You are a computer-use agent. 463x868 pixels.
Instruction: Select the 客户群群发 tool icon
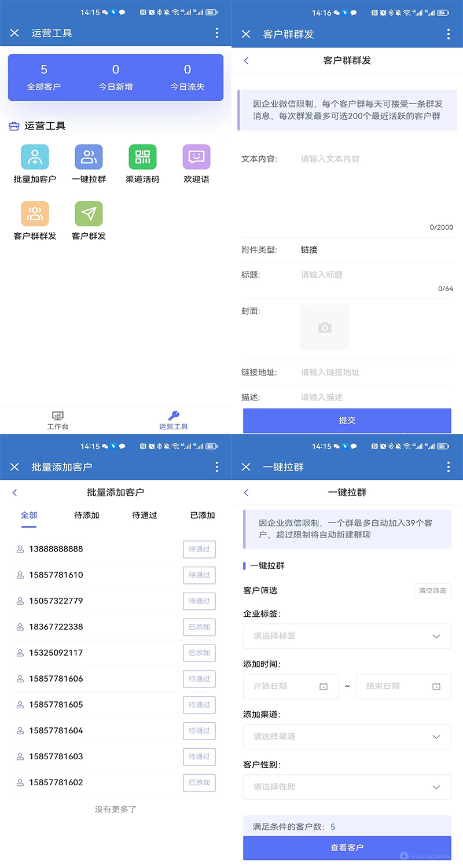tap(34, 213)
